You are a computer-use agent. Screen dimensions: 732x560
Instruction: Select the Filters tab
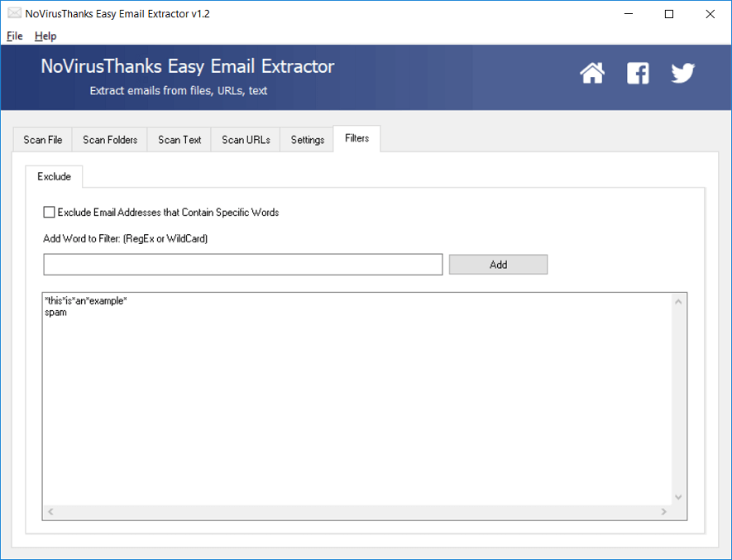click(x=356, y=138)
